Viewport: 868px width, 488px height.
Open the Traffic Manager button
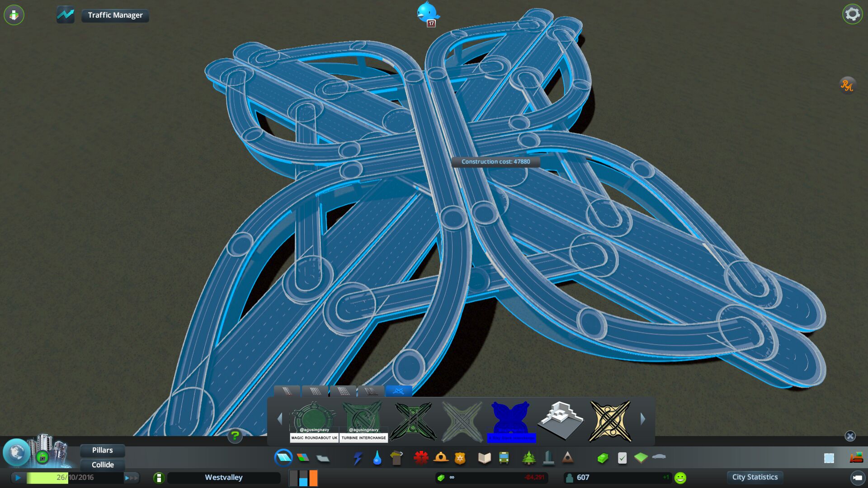click(115, 15)
